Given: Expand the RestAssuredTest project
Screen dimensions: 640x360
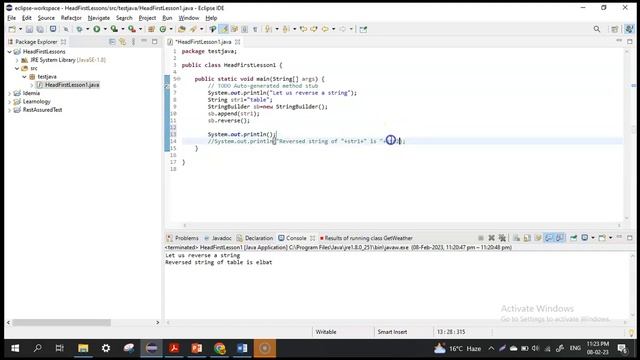Looking at the screenshot, I should click(9, 110).
